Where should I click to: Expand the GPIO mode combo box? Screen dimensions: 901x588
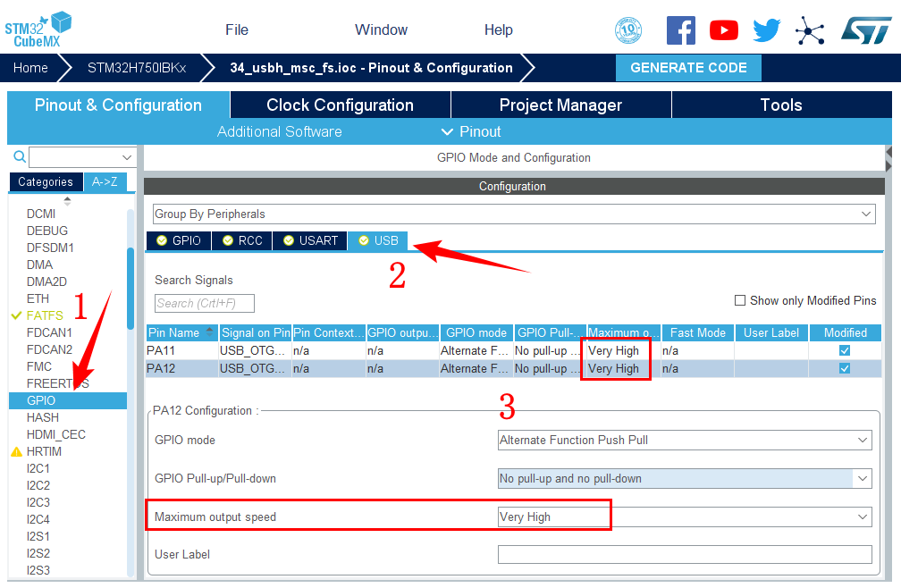(x=684, y=440)
